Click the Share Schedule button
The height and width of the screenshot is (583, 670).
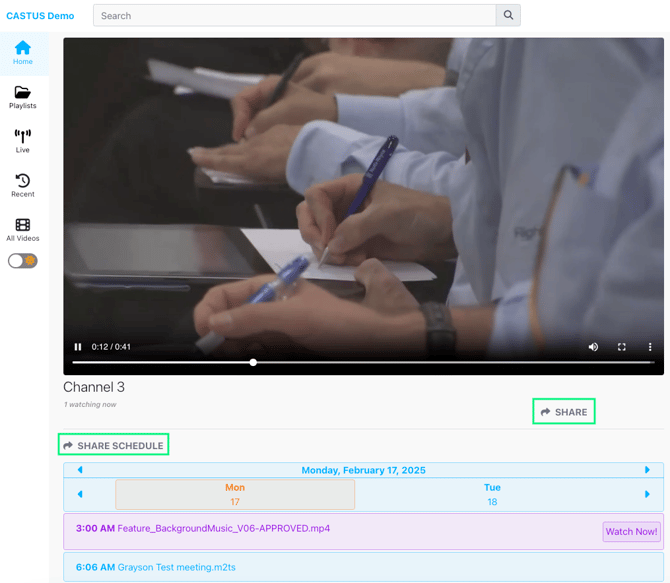(x=113, y=446)
